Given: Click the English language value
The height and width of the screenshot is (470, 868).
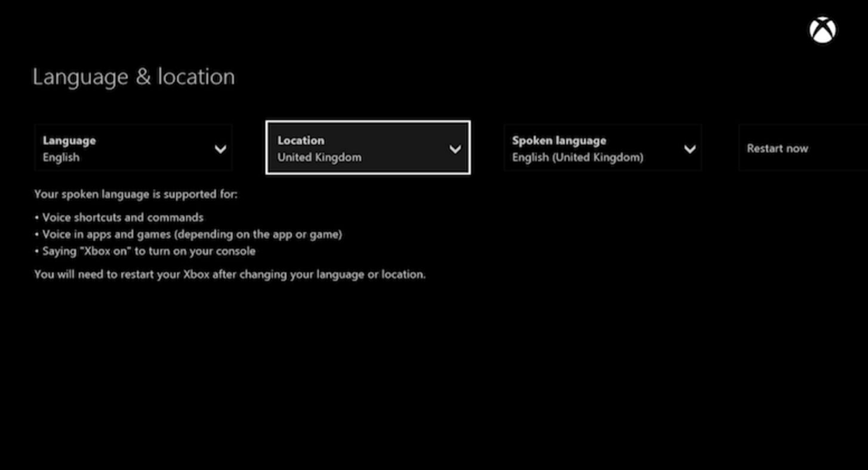Looking at the screenshot, I should 60,157.
